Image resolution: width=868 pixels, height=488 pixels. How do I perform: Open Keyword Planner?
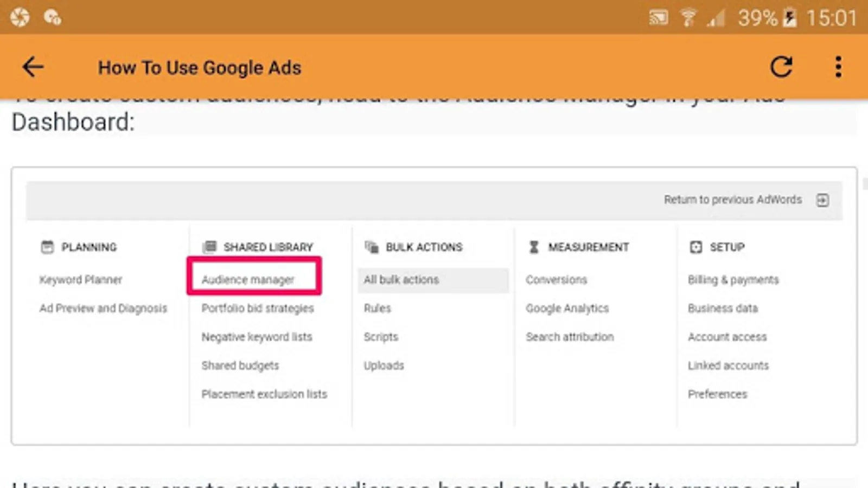point(81,280)
